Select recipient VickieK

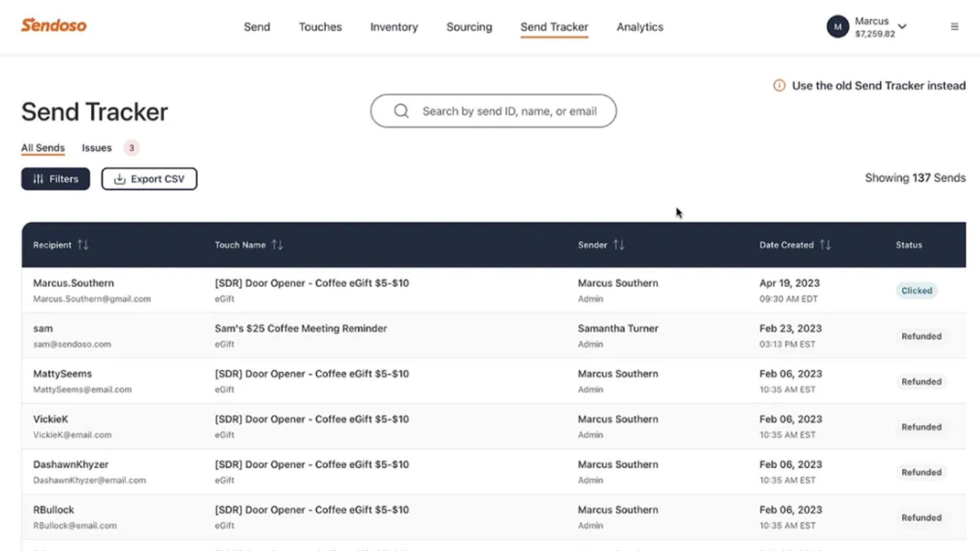(x=50, y=419)
